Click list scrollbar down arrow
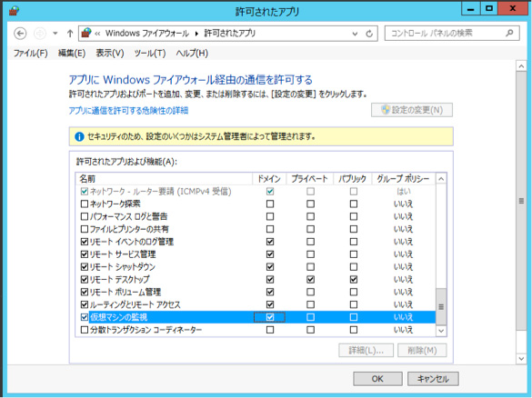 (x=441, y=331)
